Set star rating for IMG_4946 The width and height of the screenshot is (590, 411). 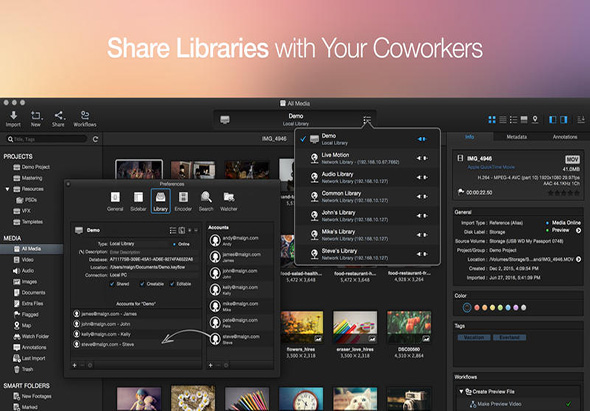click(x=563, y=193)
